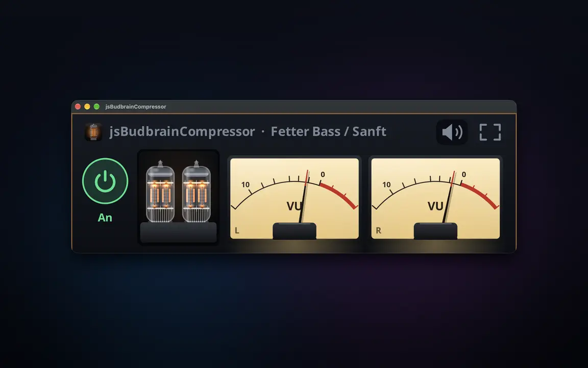Viewport: 588px width, 368px height.
Task: Toggle the green power button
Action: (x=105, y=181)
